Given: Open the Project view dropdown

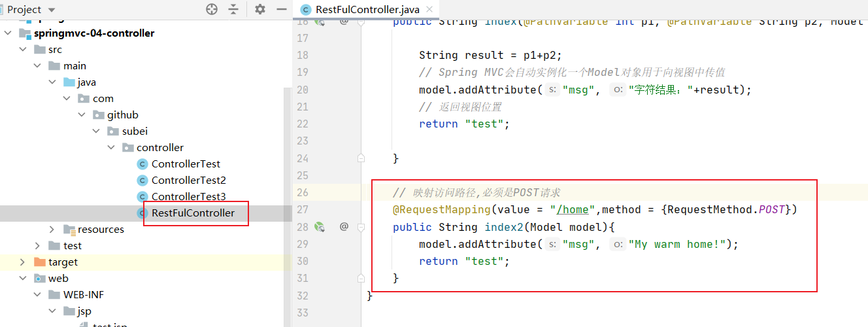Looking at the screenshot, I should tap(52, 10).
